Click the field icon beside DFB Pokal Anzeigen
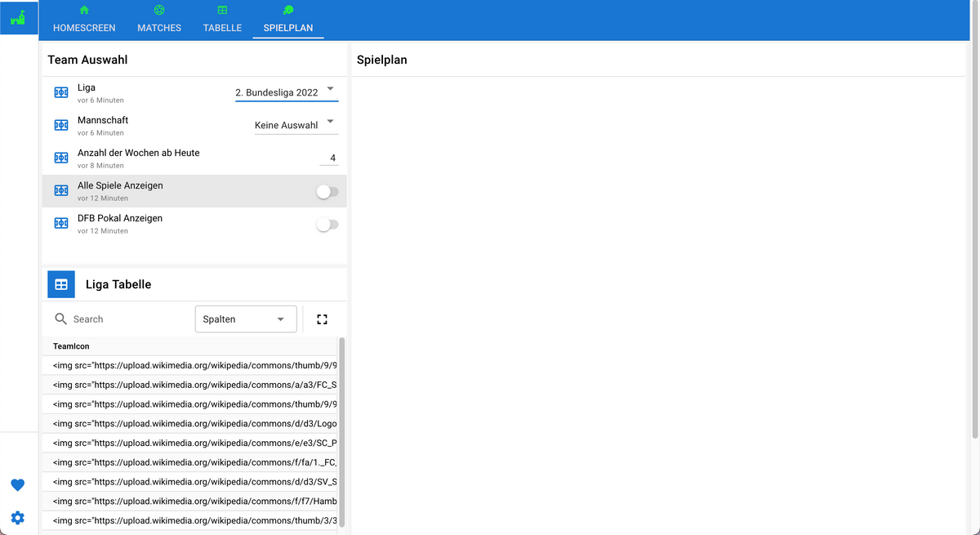The image size is (980, 535). coord(60,223)
